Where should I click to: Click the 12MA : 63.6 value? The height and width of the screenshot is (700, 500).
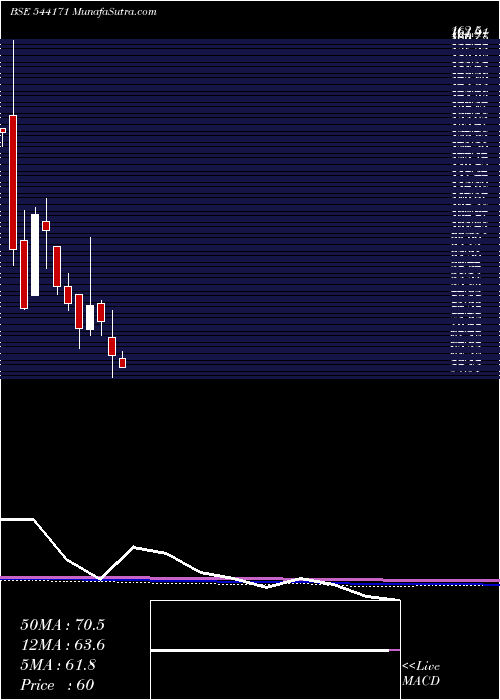coord(62,645)
